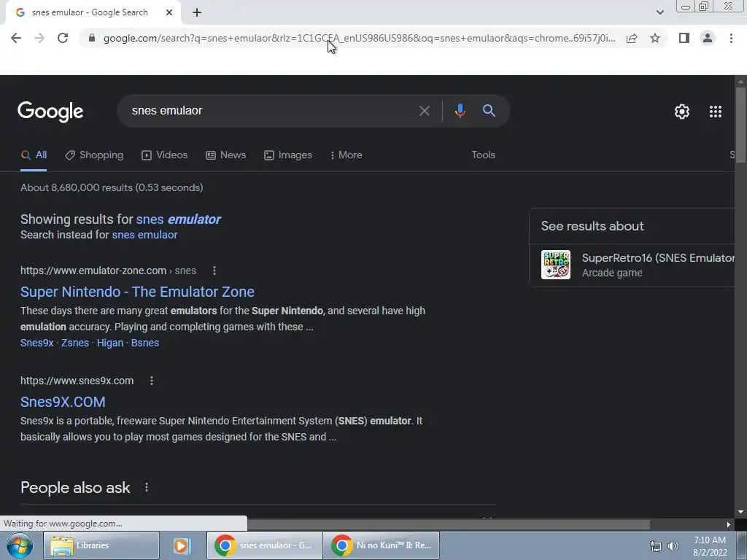This screenshot has width=747, height=560.
Task: Open the taskbar clock showing 7:10 AM
Action: tap(710, 546)
